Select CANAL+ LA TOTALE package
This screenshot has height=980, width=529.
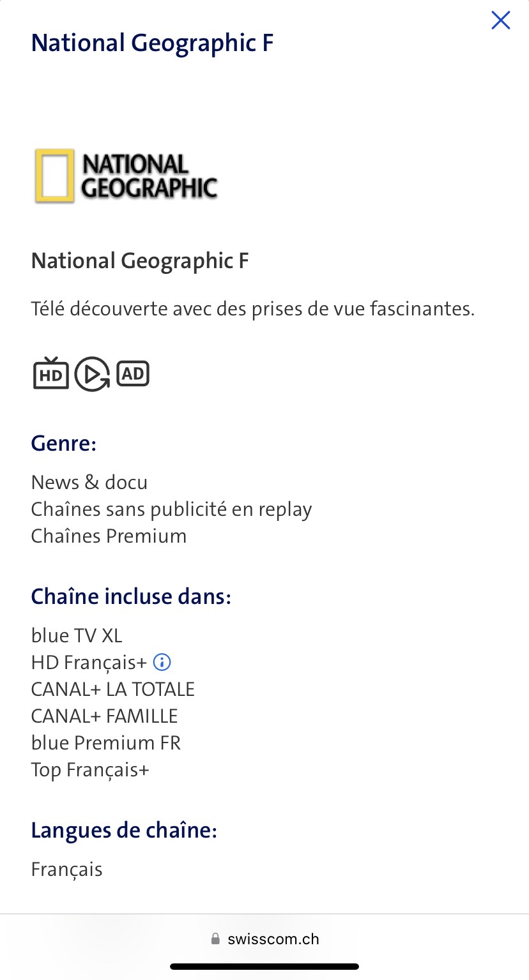(112, 690)
